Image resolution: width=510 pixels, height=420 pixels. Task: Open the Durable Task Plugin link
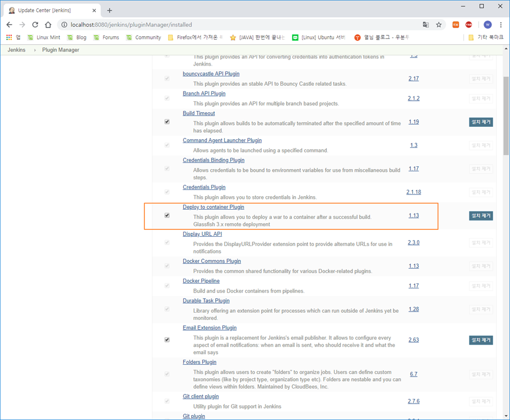[206, 301]
